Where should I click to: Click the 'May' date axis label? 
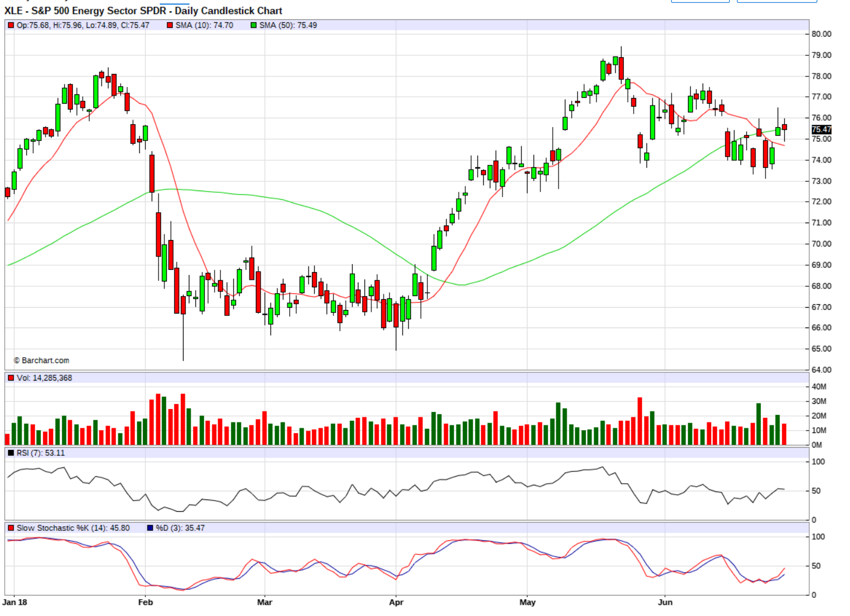pos(528,603)
